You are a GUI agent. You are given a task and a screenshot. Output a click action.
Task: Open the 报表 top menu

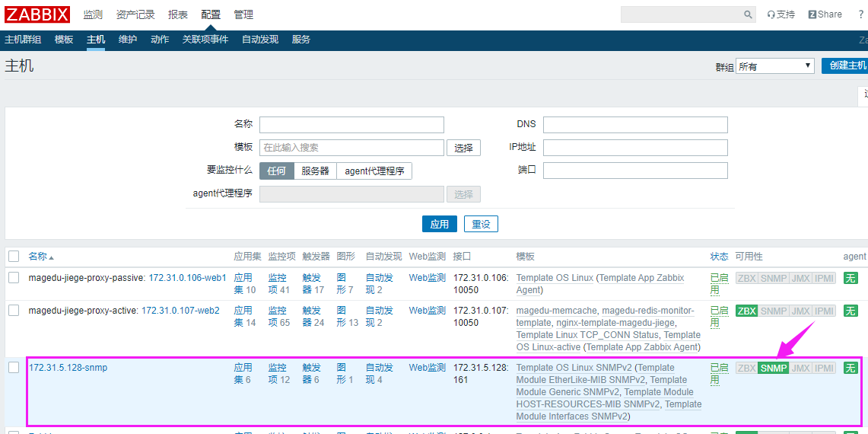point(178,14)
